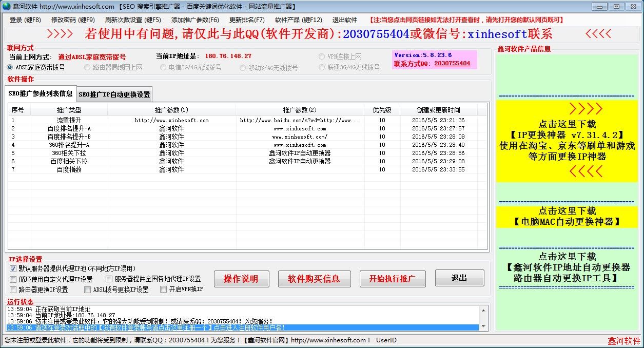Sort by 推广参数(1) column header
This screenshot has width=644, height=348.
(x=172, y=110)
